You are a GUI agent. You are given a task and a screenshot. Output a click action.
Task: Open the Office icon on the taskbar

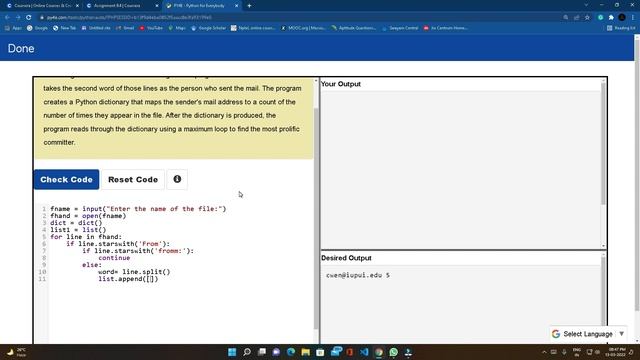(349, 352)
